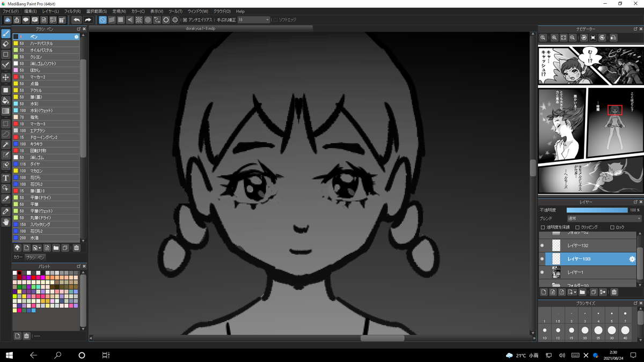Enable the concentric circle snap icon
The image size is (644, 362).
[x=148, y=20]
